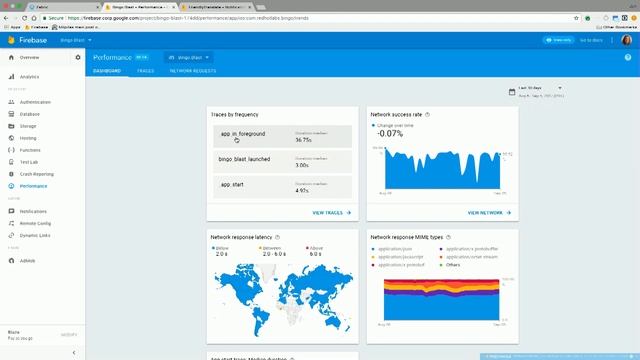Click the View Network link
The height and width of the screenshot is (360, 640).
click(489, 213)
